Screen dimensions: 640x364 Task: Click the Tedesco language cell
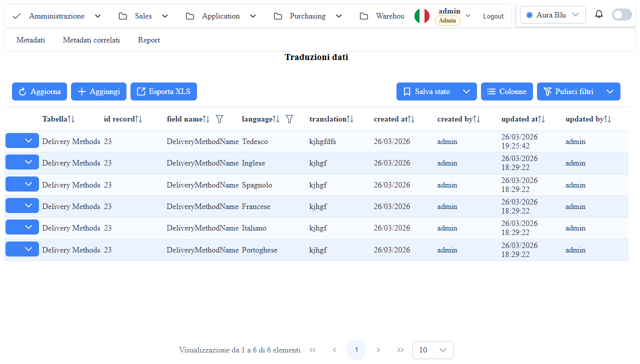(x=255, y=141)
